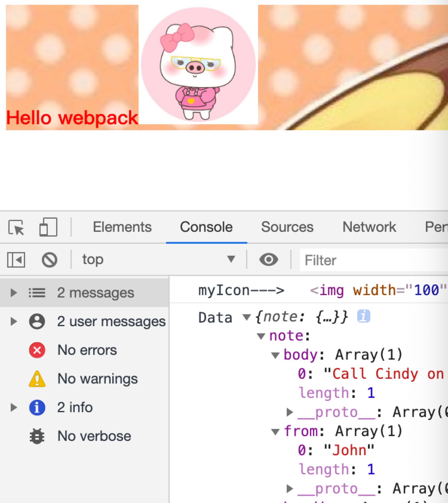Screen dimensions: 448x503
Task: Open the top context dropdown
Action: point(158,260)
